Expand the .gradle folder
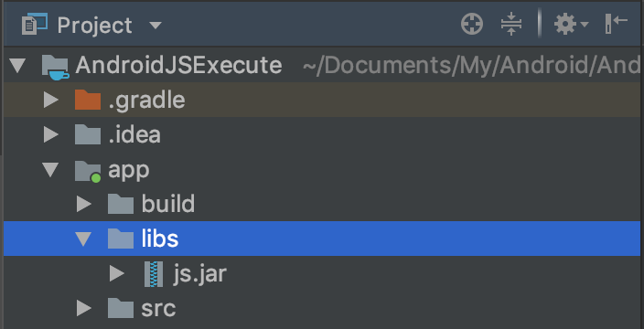This screenshot has height=329, width=644. click(x=51, y=100)
